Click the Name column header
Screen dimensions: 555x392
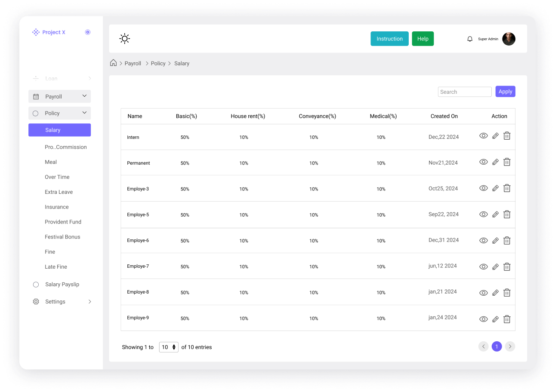(x=135, y=116)
